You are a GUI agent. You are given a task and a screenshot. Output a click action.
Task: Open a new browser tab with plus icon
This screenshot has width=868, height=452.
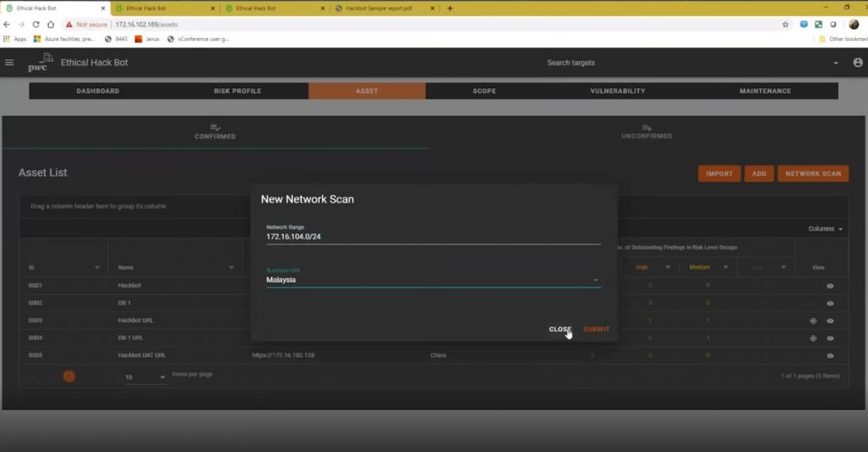(x=449, y=8)
